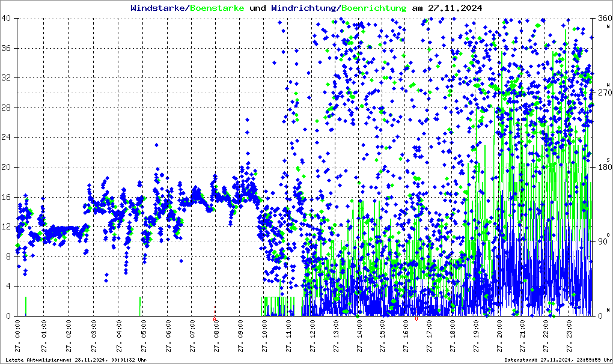The image size is (613, 364).
Task: Click the 'Datenstand' timestamp footer
Action: pyautogui.click(x=558, y=360)
